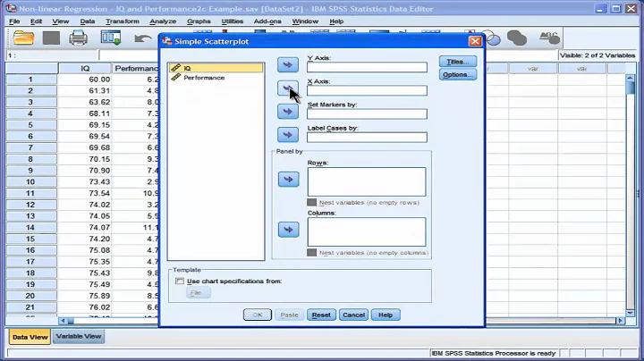The image size is (644, 361).
Task: Click arrow button for Panel Columns
Action: pos(288,230)
